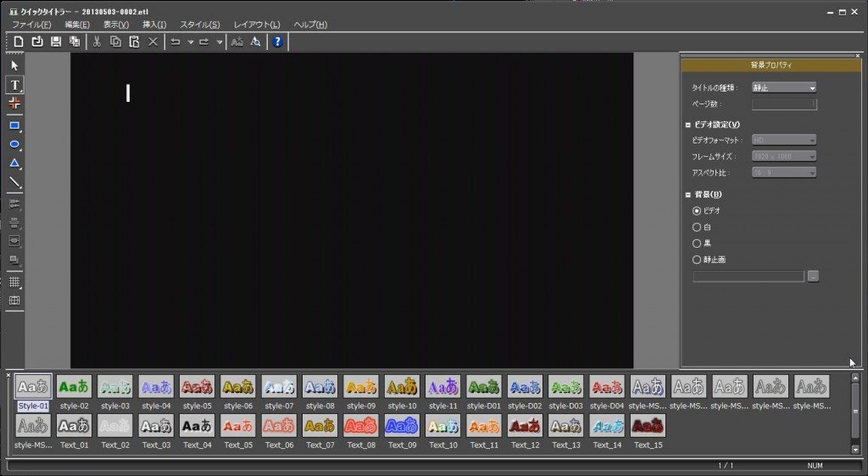The image size is (868, 476).
Task: Redo the last undone action
Action: click(203, 42)
